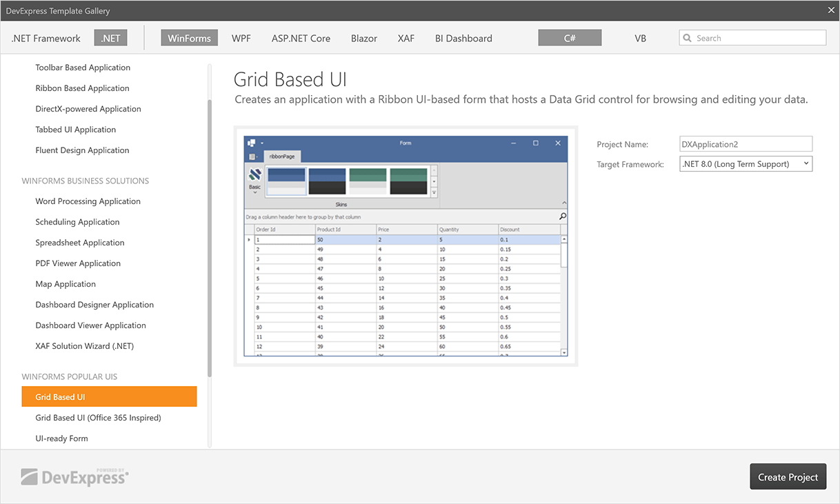The height and width of the screenshot is (504, 840).
Task: Open the BI Dashboard templates section
Action: (463, 38)
